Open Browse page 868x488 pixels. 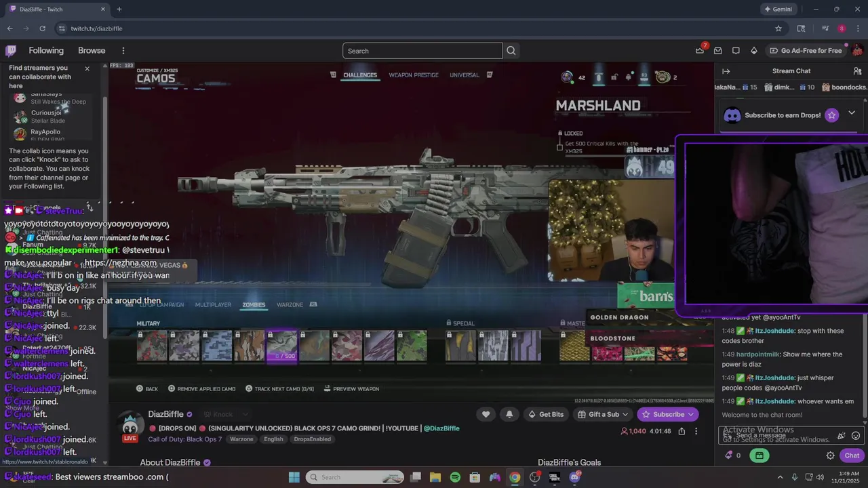pos(92,51)
